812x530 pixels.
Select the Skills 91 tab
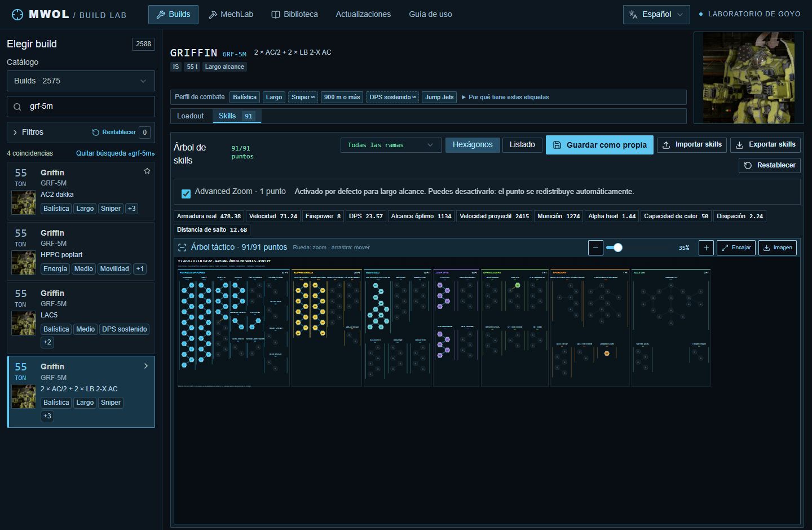click(236, 116)
